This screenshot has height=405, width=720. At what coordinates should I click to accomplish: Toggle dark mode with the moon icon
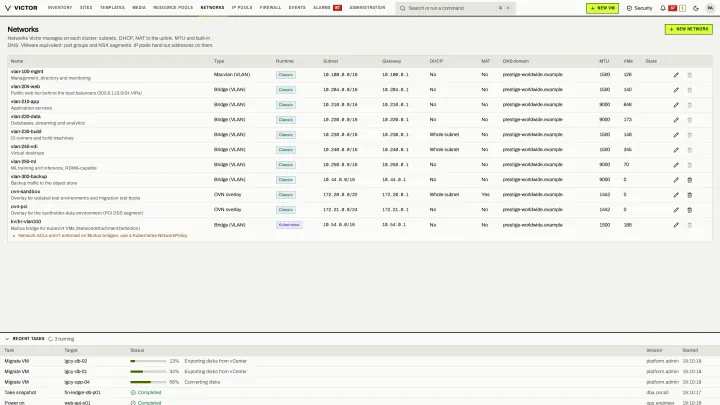[696, 8]
